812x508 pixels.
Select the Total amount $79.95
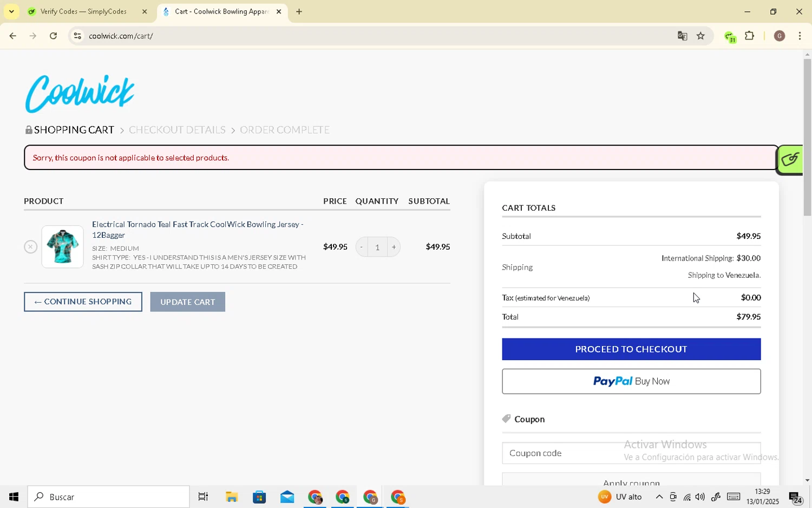pos(749,317)
